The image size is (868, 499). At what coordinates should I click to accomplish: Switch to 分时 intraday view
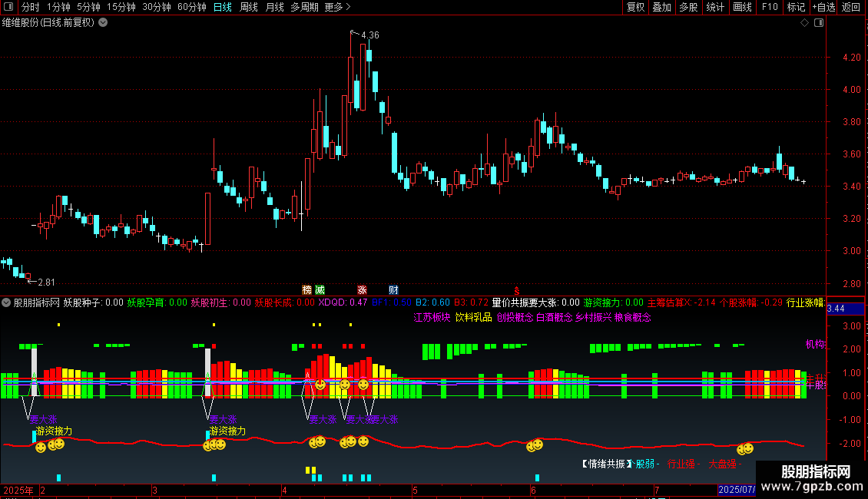(x=31, y=7)
